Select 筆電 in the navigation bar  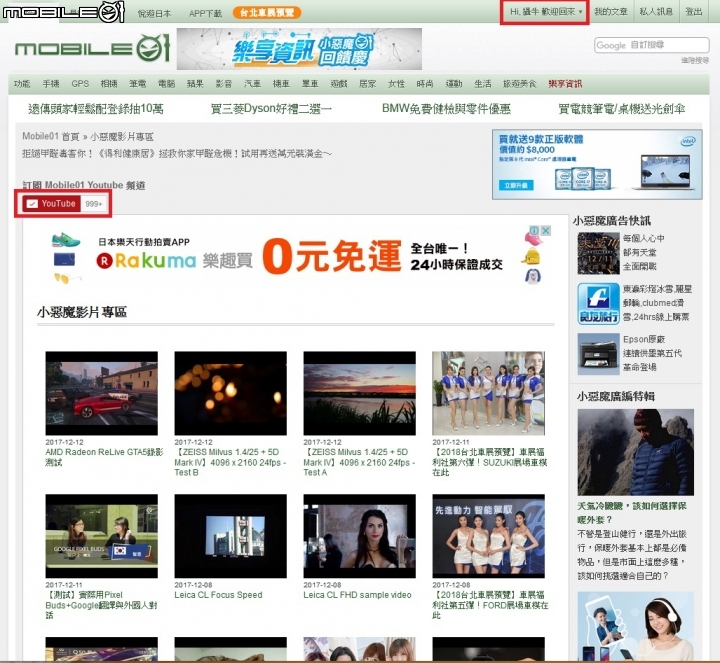coord(138,84)
